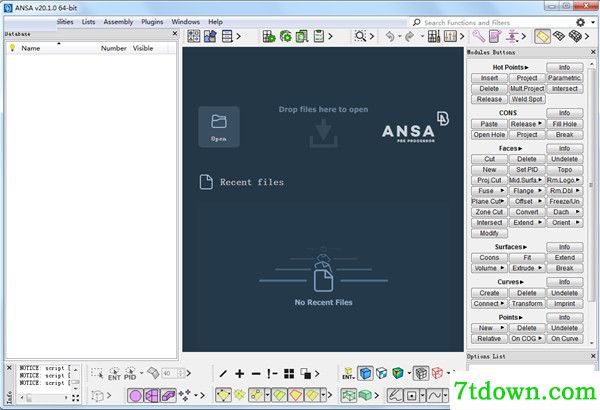The image size is (600, 410).
Task: Click the first grid-layout icon in top toolbar
Action: pyautogui.click(x=194, y=36)
